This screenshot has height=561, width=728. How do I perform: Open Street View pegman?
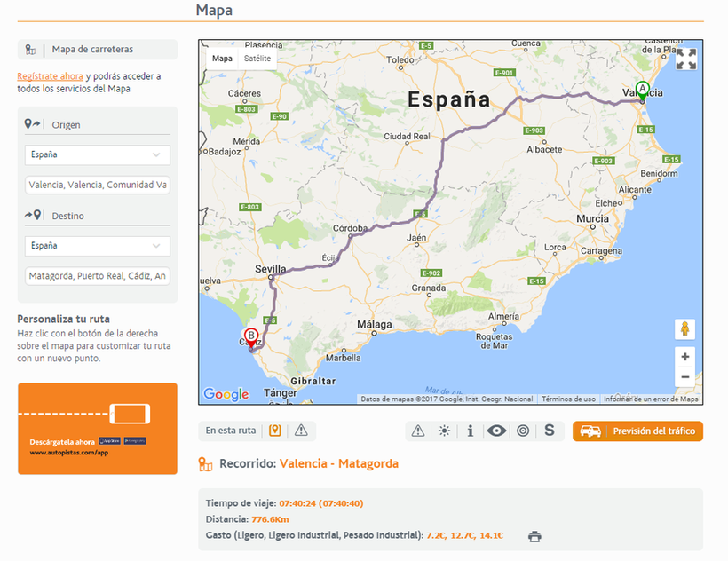pyautogui.click(x=684, y=328)
